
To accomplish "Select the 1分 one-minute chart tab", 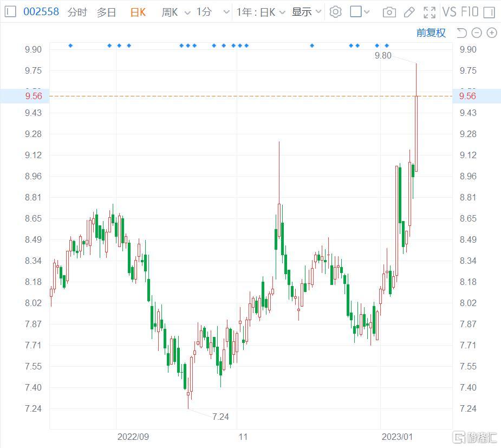I will coord(204,12).
